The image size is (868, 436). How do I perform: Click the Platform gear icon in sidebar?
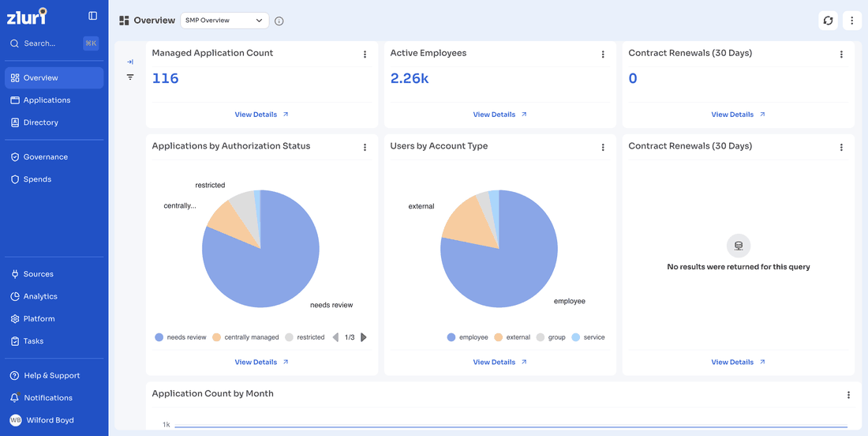(x=15, y=319)
